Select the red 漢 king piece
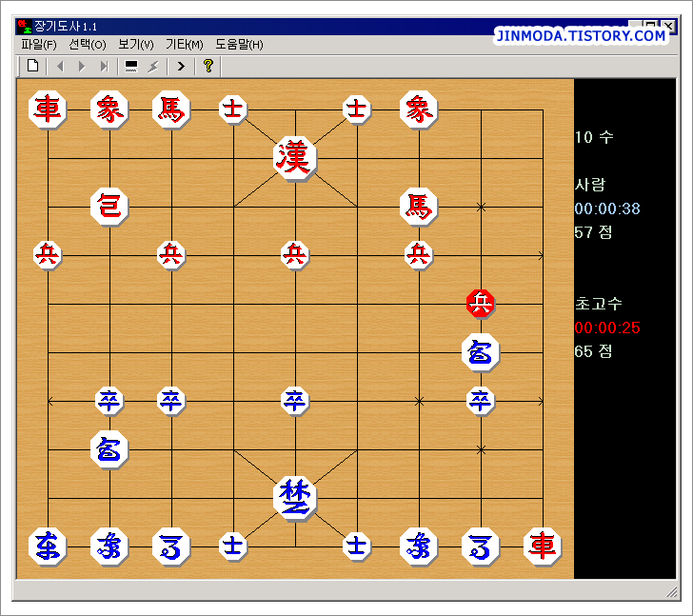Viewport: 693px width, 616px height. pyautogui.click(x=295, y=158)
